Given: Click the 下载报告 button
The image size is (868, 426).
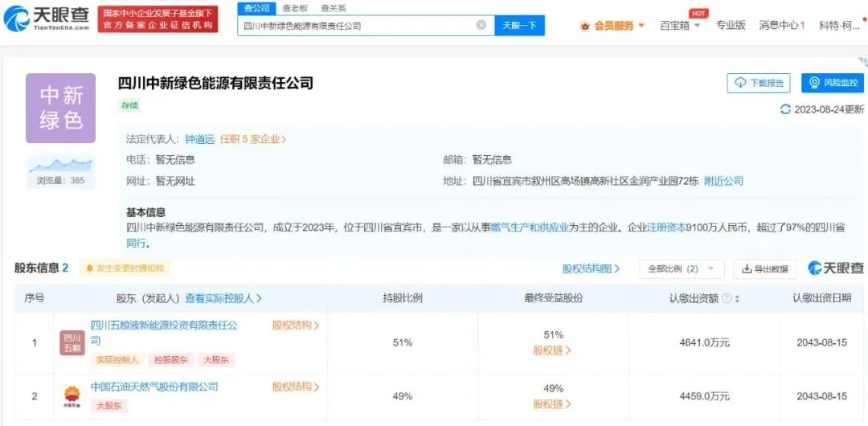Looking at the screenshot, I should click(759, 83).
